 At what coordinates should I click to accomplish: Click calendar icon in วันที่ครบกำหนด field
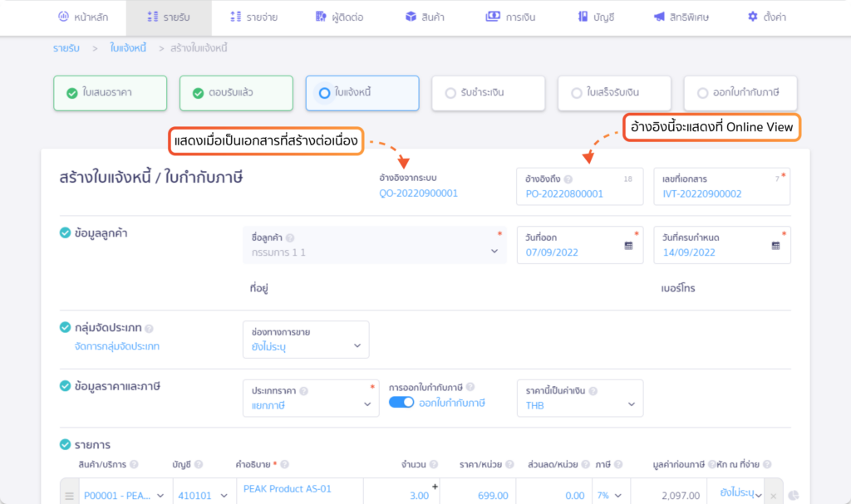[775, 247]
